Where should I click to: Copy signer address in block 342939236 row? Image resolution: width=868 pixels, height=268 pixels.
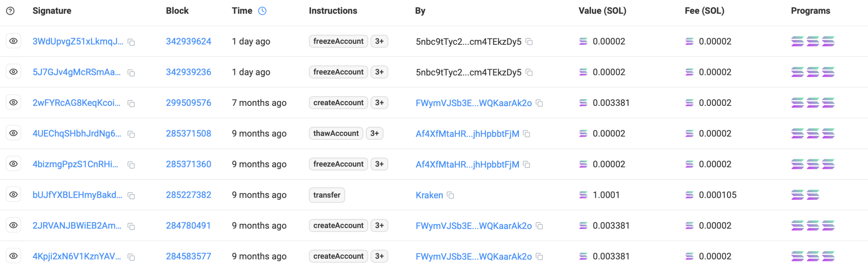529,73
